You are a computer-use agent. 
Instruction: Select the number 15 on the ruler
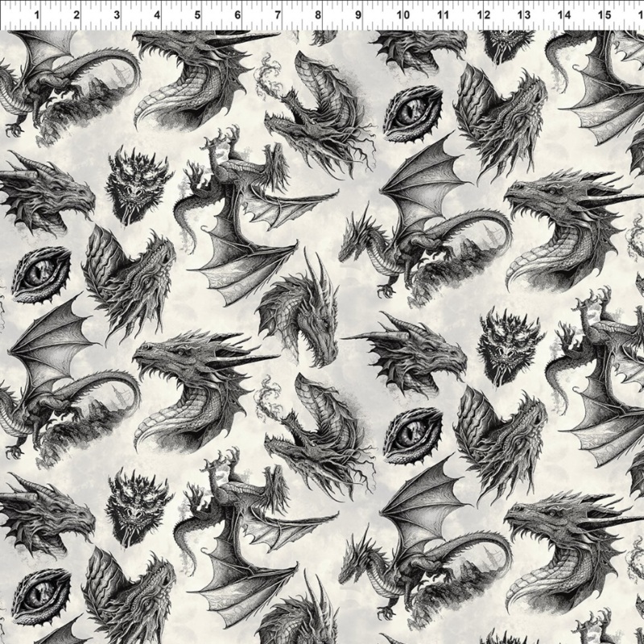click(606, 15)
